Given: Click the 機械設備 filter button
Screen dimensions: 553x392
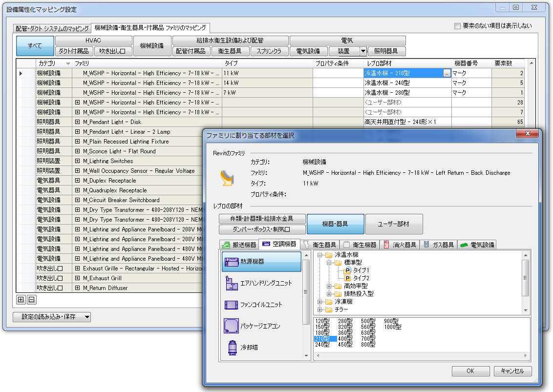Looking at the screenshot, I should click(152, 46).
